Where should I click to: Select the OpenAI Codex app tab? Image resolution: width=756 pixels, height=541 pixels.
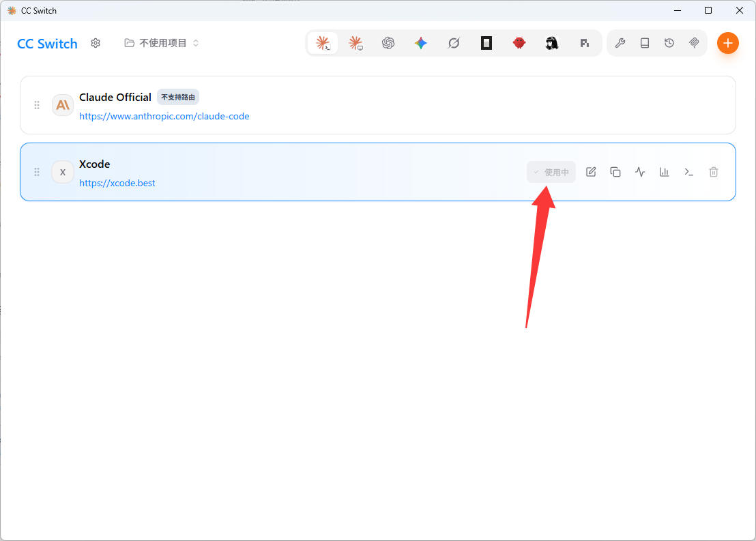pos(388,44)
